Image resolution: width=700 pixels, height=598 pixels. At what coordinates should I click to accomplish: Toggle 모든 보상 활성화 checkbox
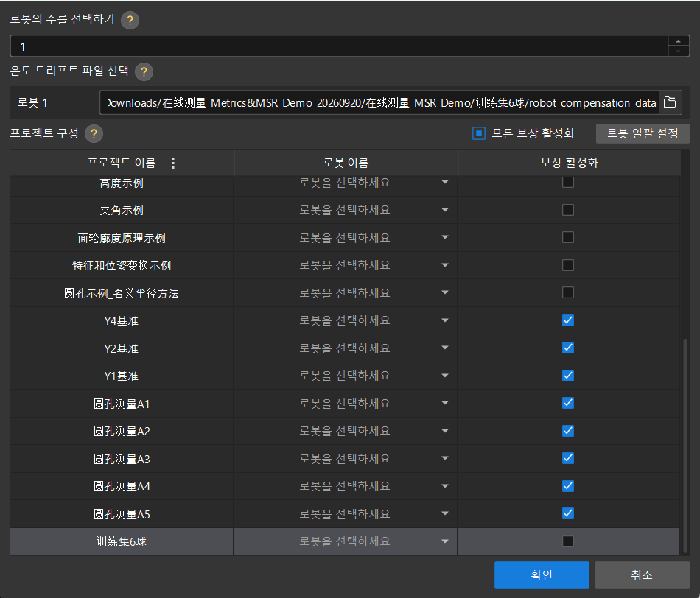(478, 133)
